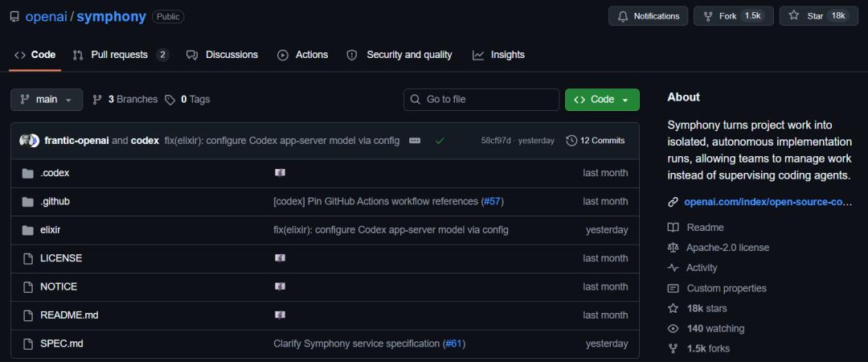The height and width of the screenshot is (362, 868).
Task: Open the openai.com website link
Action: click(768, 202)
